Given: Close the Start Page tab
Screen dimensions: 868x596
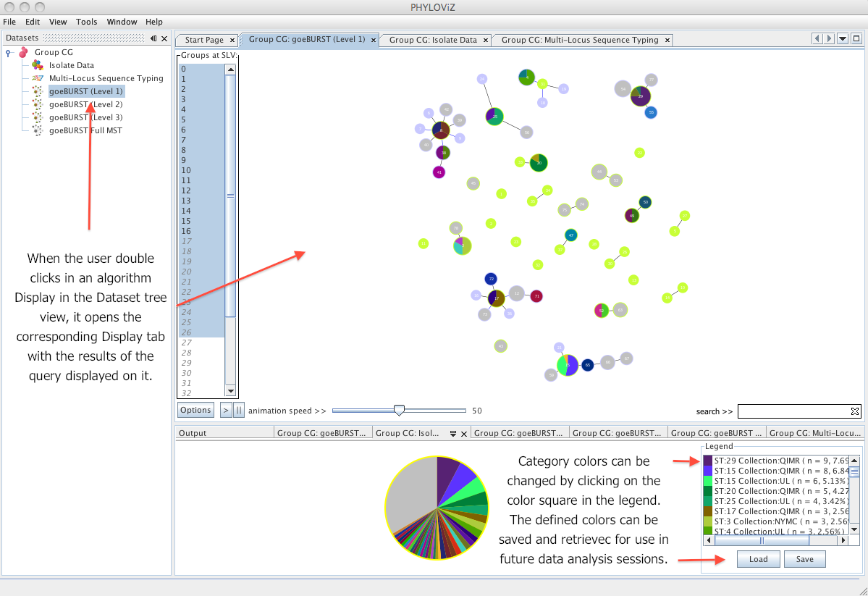Looking at the screenshot, I should (x=232, y=41).
